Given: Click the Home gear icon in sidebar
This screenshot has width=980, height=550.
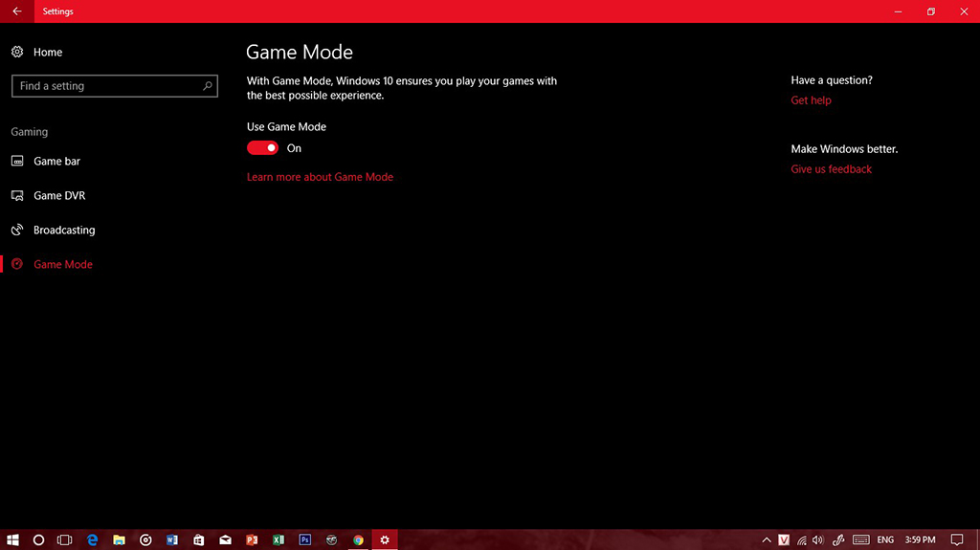Looking at the screenshot, I should [x=17, y=53].
